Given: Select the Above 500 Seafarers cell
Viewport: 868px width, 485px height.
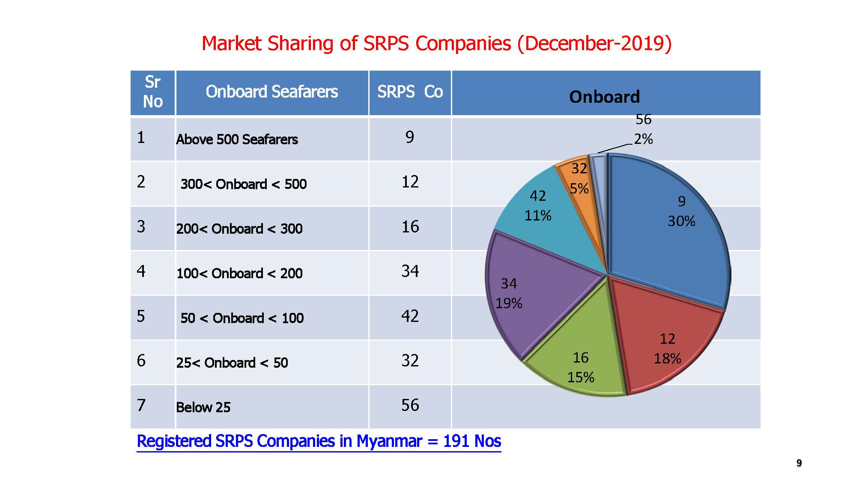Looking at the screenshot, I should coord(237,140).
